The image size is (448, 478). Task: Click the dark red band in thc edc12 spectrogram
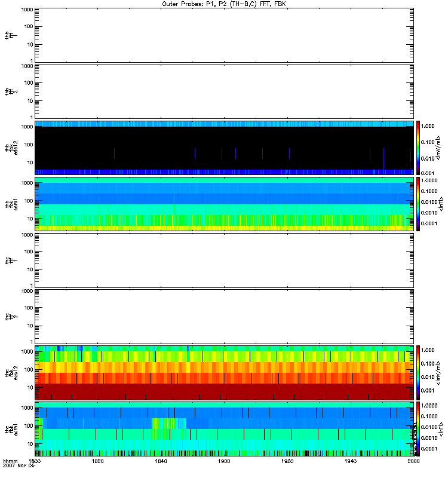[x=225, y=391]
